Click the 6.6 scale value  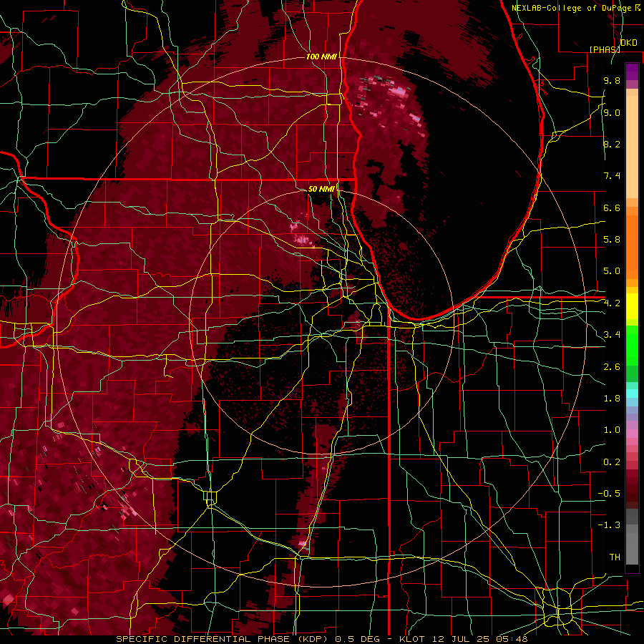tap(612, 208)
